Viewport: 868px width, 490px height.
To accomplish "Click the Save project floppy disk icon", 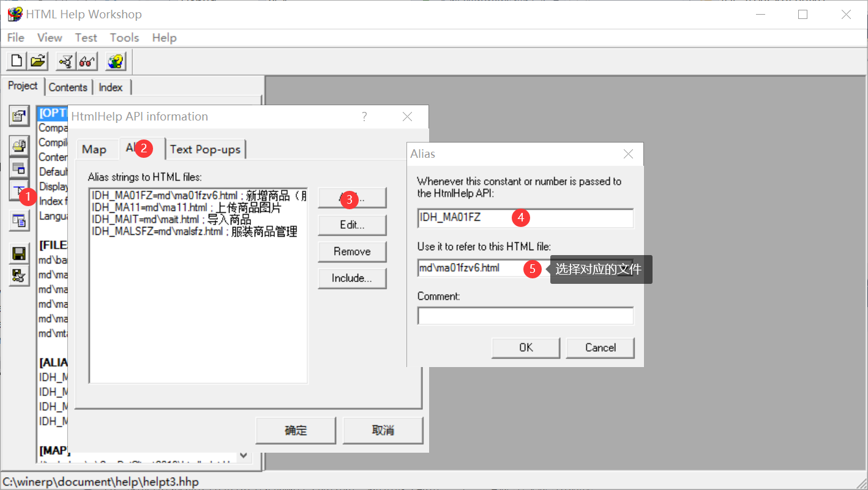I will 20,253.
